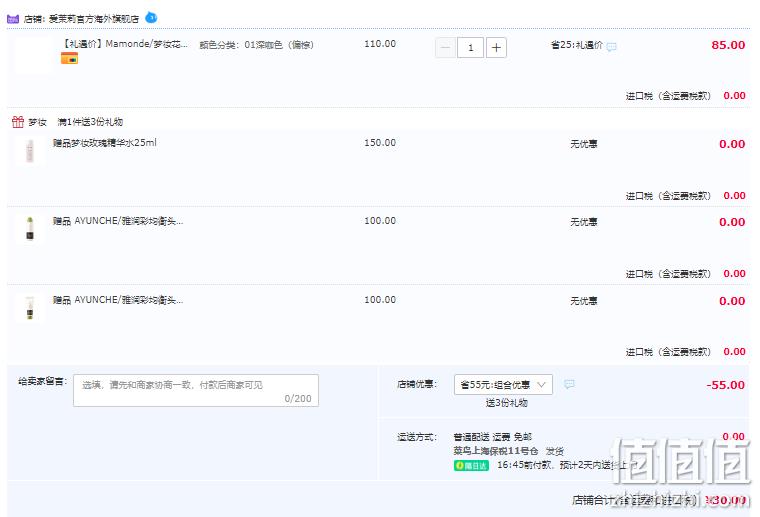Click the red gift box promotion icon

[x=18, y=122]
